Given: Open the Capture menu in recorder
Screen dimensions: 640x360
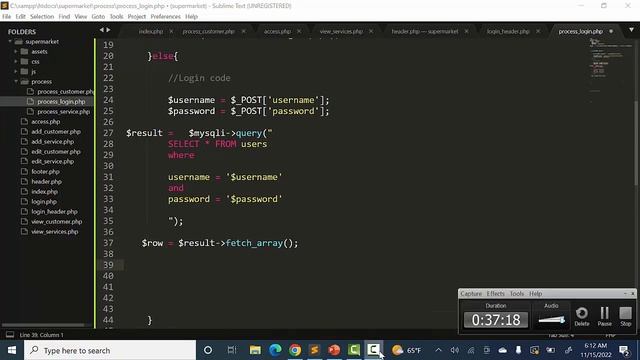Looking at the screenshot, I should tap(471, 293).
